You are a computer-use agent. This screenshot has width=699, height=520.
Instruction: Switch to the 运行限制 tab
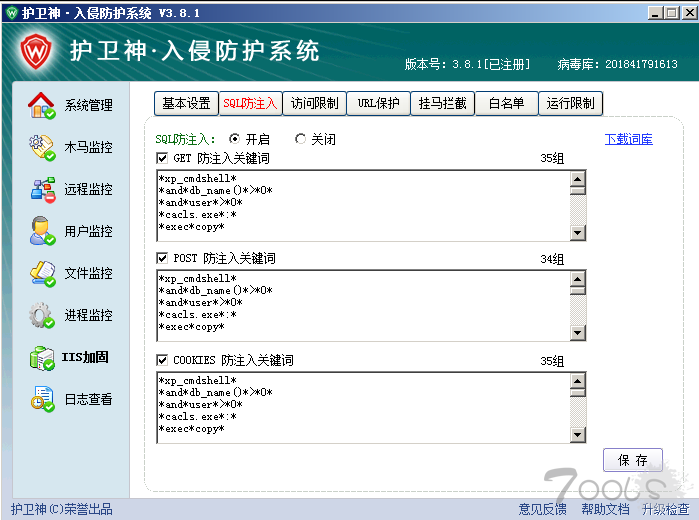pos(570,103)
